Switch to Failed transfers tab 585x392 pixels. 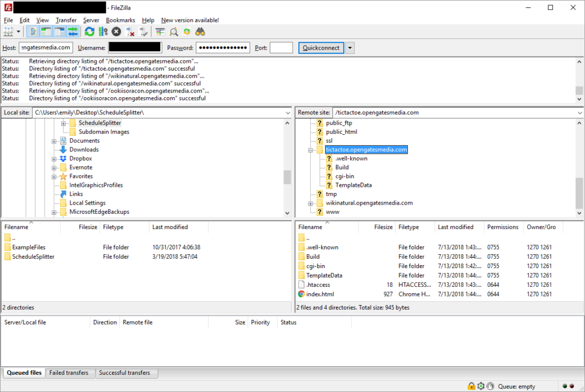tap(69, 373)
